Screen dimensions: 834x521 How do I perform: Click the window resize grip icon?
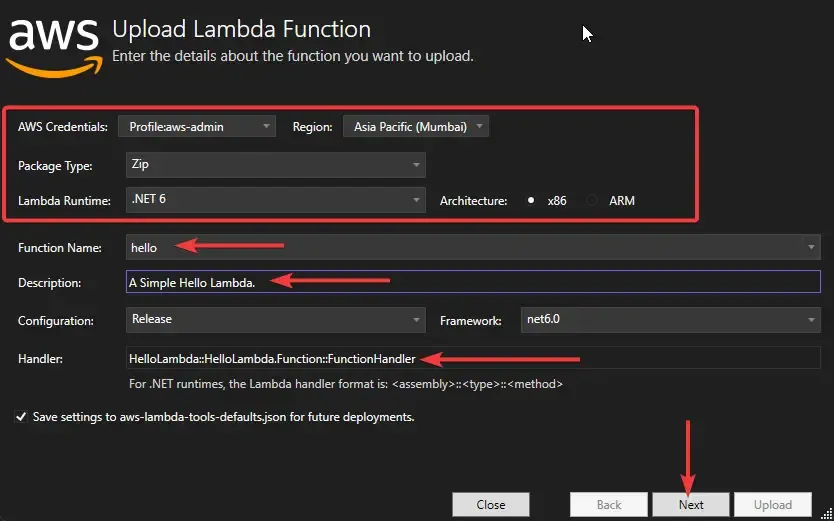click(827, 514)
